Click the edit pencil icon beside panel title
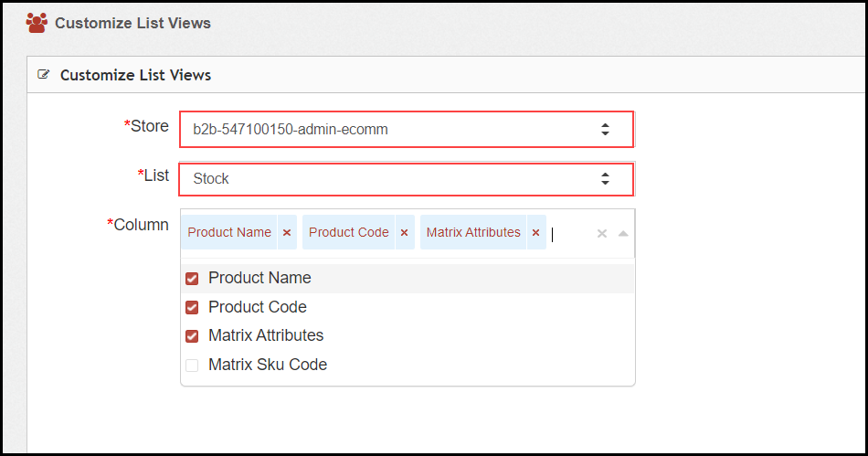 (x=43, y=74)
